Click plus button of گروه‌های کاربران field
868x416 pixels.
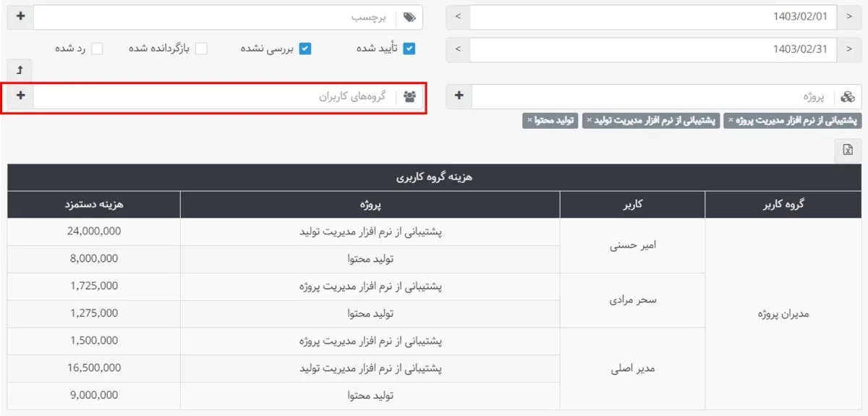pyautogui.click(x=20, y=96)
